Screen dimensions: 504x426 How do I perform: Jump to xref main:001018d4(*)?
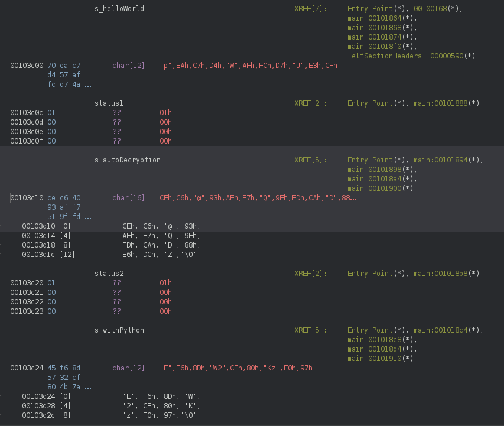[381, 349]
